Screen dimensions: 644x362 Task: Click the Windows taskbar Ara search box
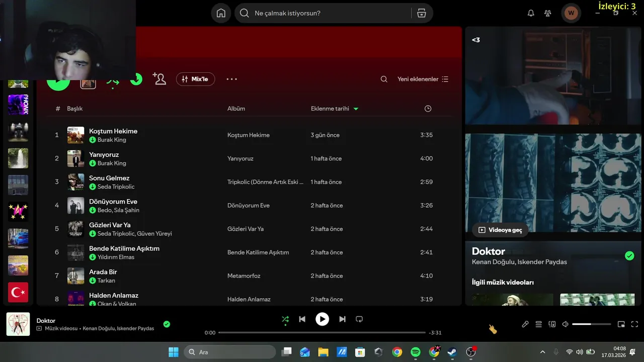[x=230, y=352]
